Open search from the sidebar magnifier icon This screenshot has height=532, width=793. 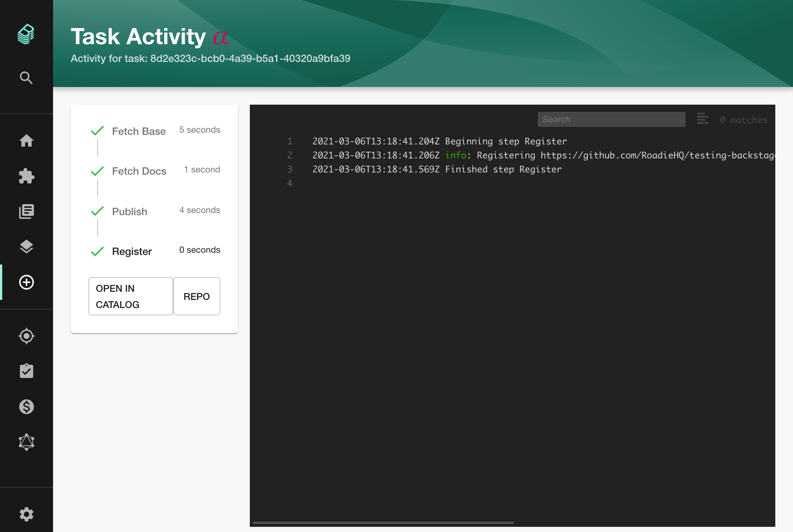(x=26, y=78)
